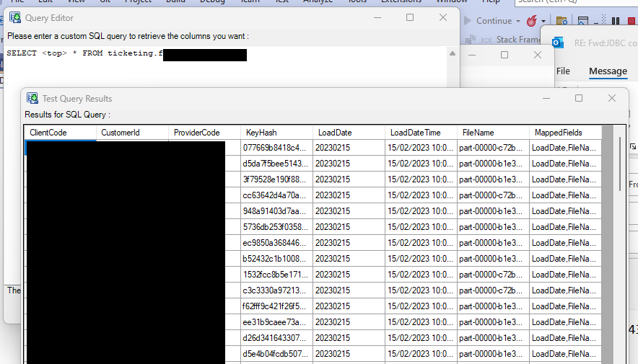Click into the SQL query text box
The image size is (638, 364).
(x=226, y=68)
